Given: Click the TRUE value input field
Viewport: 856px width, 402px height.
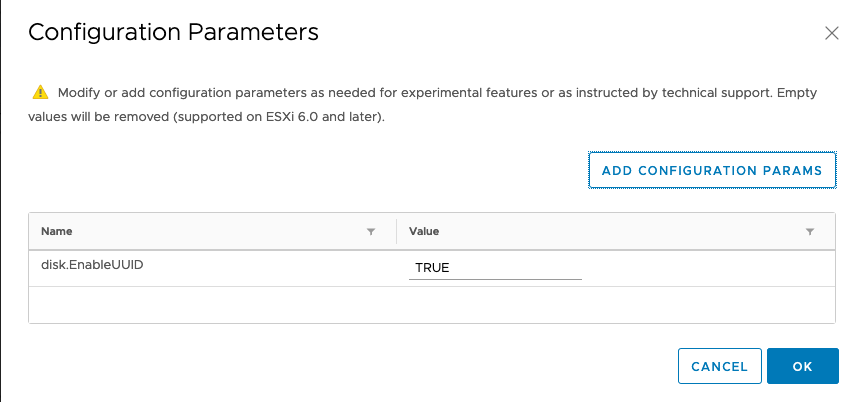Looking at the screenshot, I should pyautogui.click(x=495, y=267).
